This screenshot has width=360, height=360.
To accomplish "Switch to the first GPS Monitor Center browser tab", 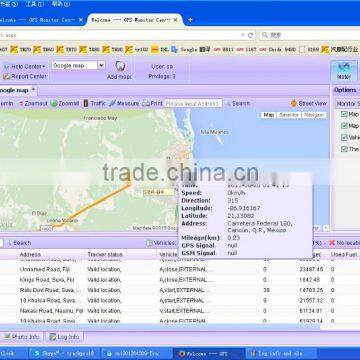I will tap(42, 20).
